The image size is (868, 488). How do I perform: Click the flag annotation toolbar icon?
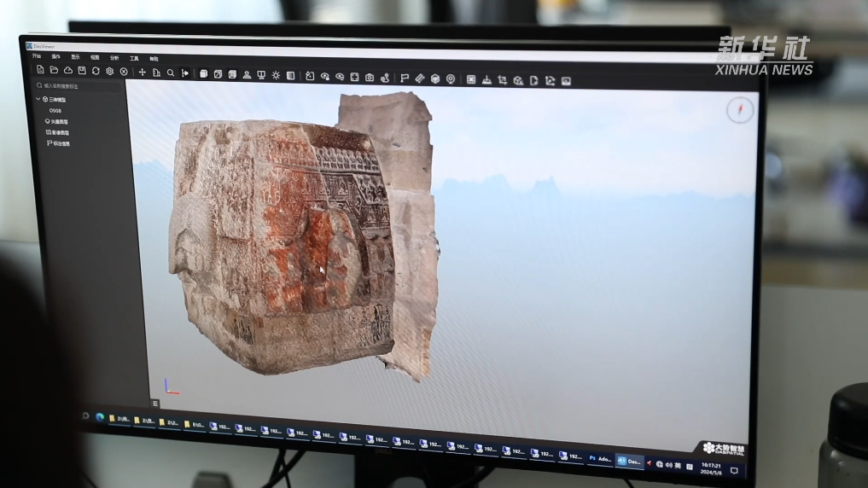[405, 78]
